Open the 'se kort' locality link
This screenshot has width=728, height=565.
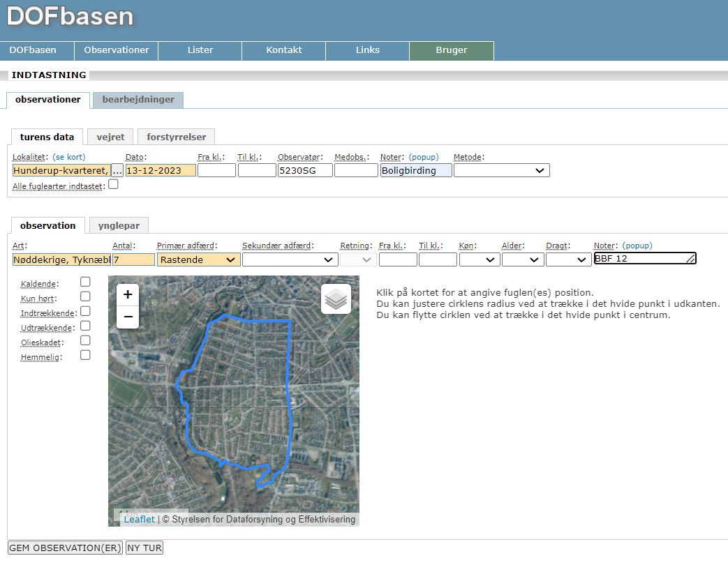click(x=69, y=157)
